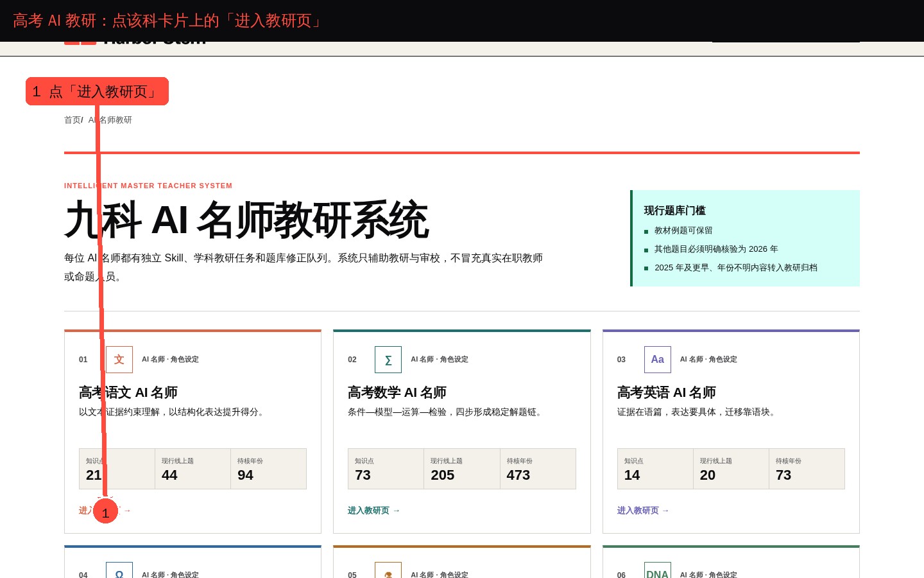Click the English card's 知识点 value 14
Image resolution: width=924 pixels, height=578 pixels.
click(x=632, y=475)
